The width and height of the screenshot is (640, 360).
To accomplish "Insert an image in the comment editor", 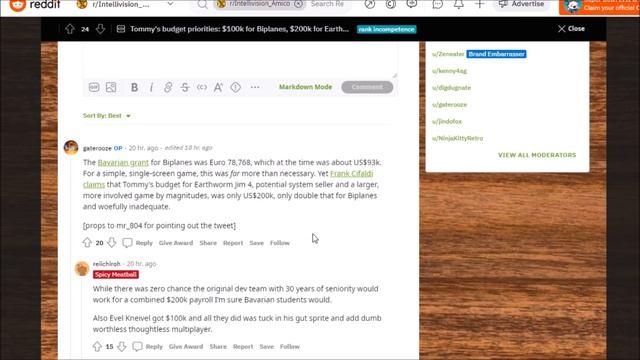I will pyautogui.click(x=111, y=87).
